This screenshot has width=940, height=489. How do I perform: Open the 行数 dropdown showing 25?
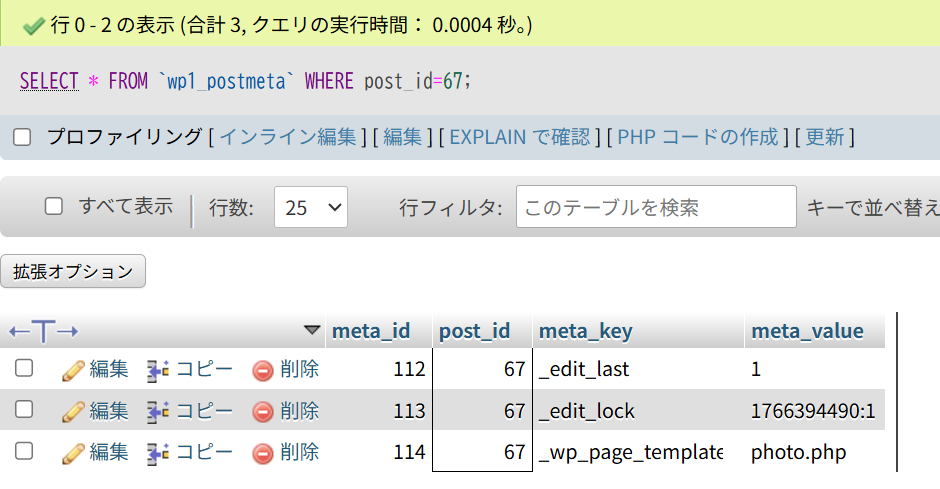[311, 207]
